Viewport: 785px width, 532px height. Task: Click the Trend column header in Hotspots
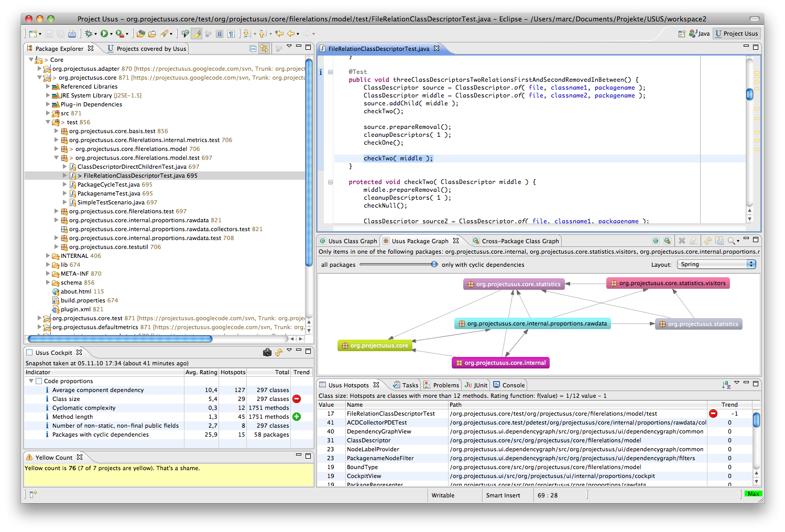pyautogui.click(x=729, y=405)
